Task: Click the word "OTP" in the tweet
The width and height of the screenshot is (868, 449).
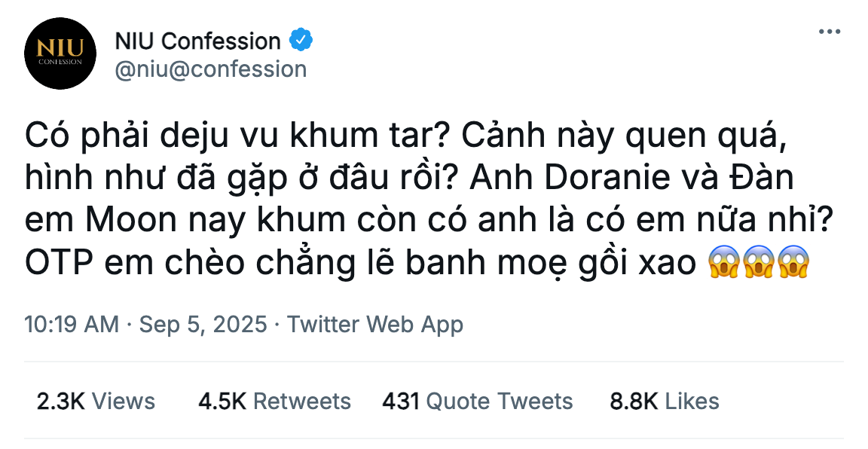Action: coord(55,264)
